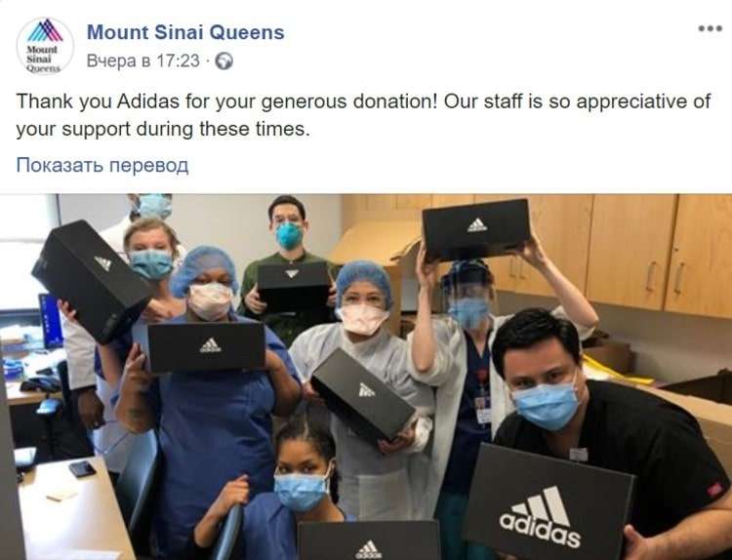Open the box with large adidas wordmark
The width and height of the screenshot is (732, 560).
tap(549, 503)
